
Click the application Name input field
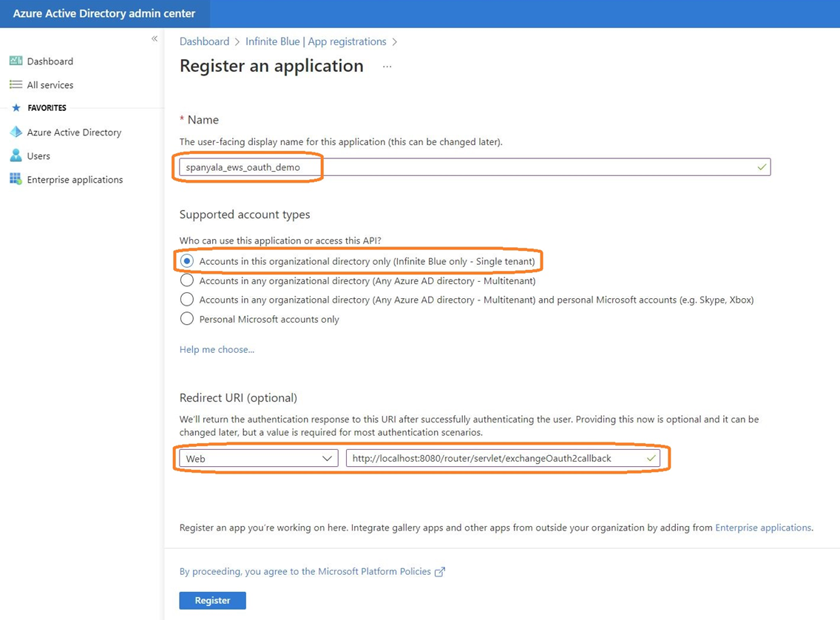click(x=475, y=166)
